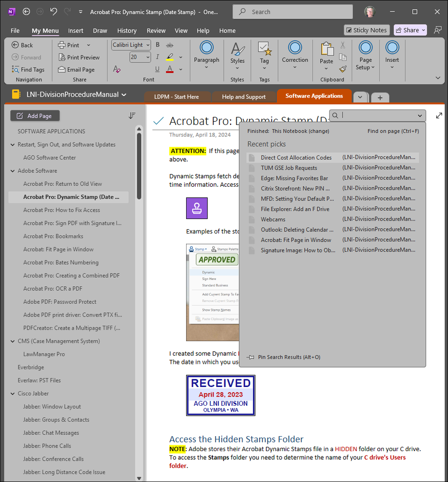
Task: Open the View ribbon tab
Action: click(x=181, y=31)
